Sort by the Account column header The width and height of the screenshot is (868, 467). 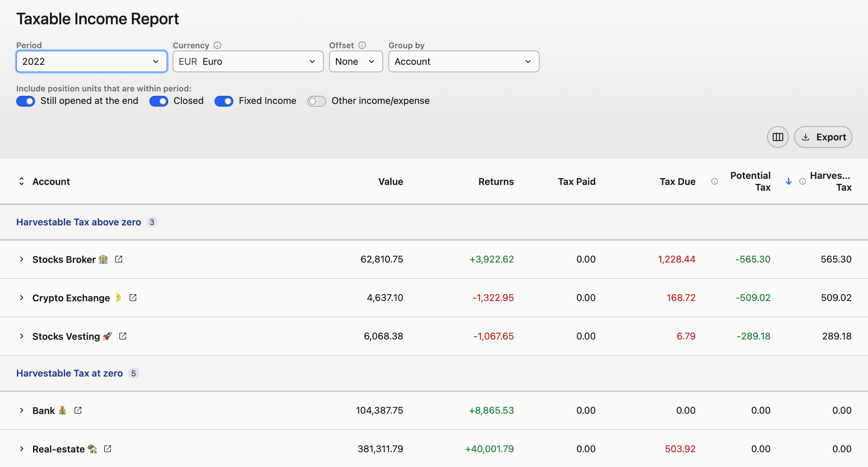coord(51,182)
